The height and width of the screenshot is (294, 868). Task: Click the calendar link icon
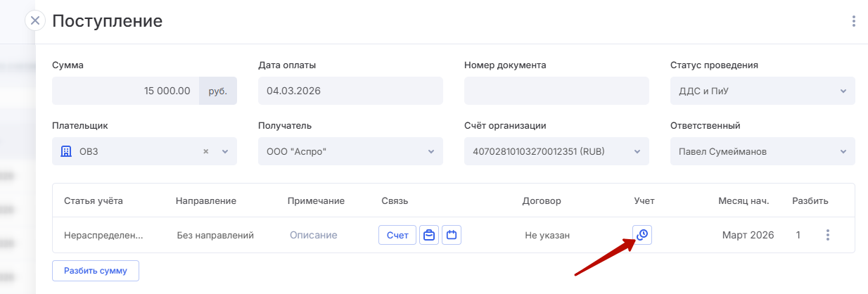452,235
